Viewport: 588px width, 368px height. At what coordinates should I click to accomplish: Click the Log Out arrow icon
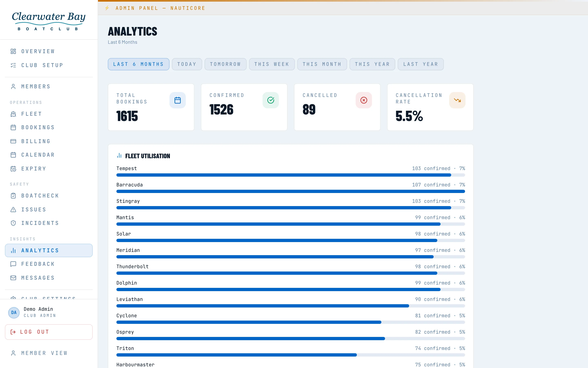13,332
